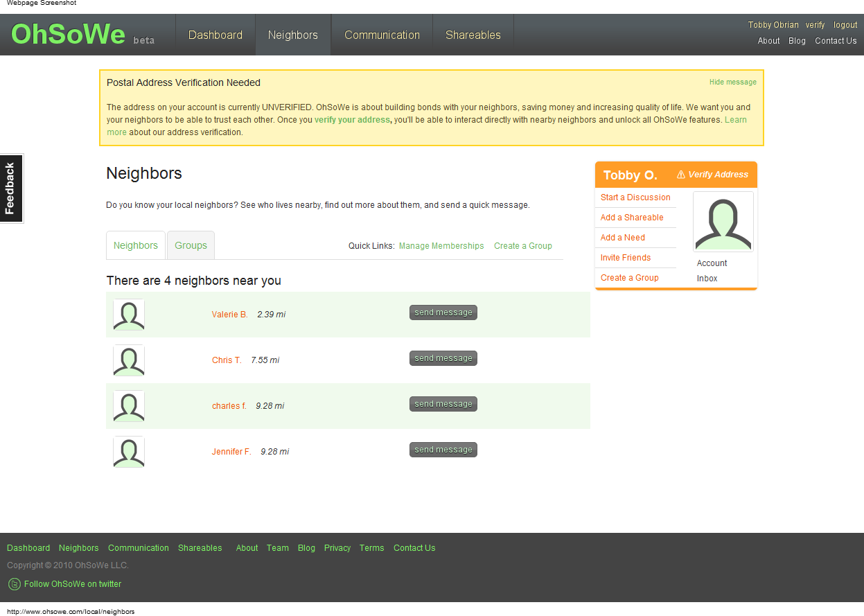Click charles f.'s avatar icon
This screenshot has width=864, height=616.
[x=129, y=406]
